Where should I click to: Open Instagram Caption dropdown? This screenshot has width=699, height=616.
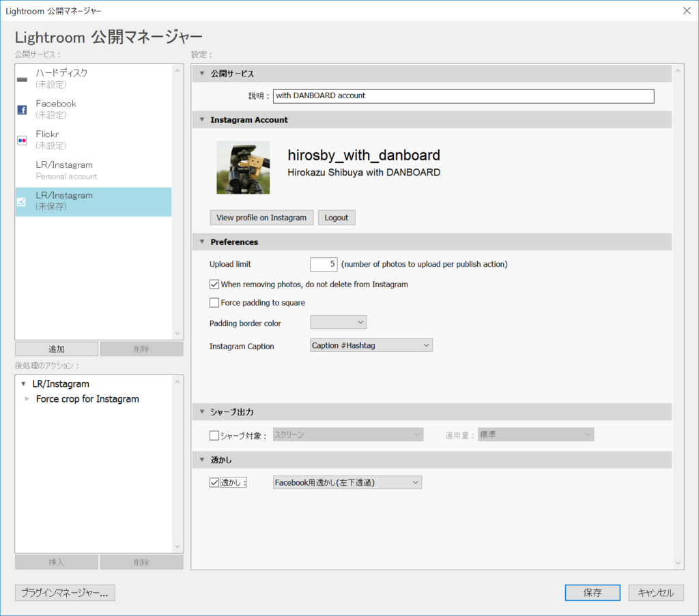click(x=371, y=346)
